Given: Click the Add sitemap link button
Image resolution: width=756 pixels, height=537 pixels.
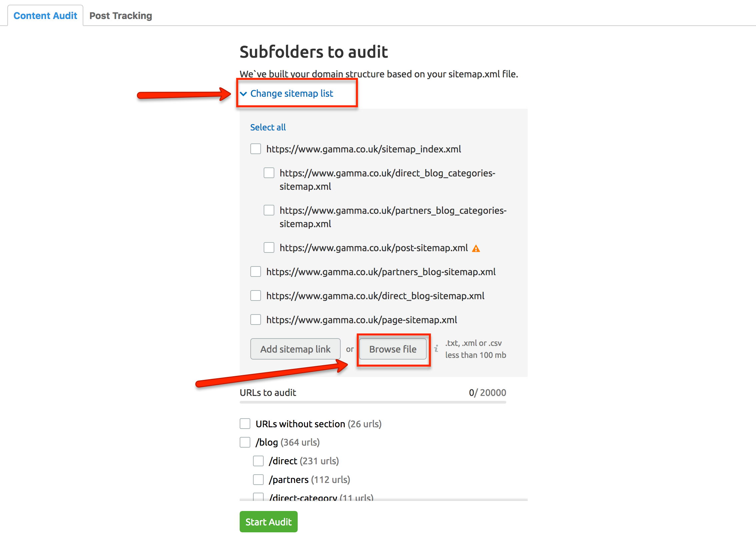Looking at the screenshot, I should pos(295,349).
